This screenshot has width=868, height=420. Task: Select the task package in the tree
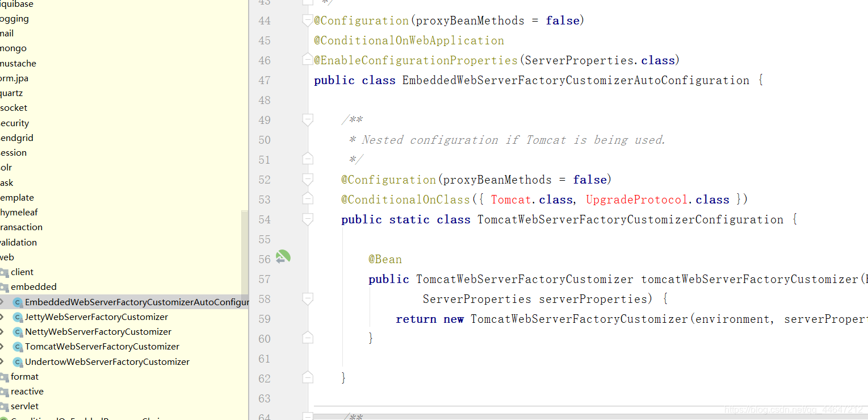click(x=7, y=183)
